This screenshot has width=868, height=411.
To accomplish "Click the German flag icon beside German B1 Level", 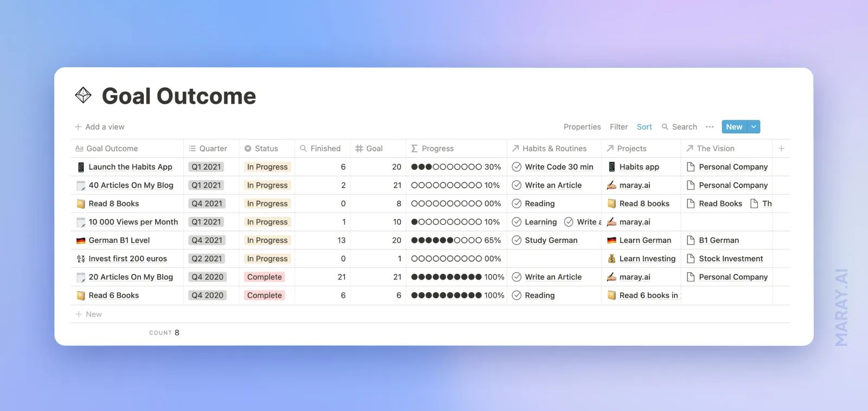I will 81,241.
